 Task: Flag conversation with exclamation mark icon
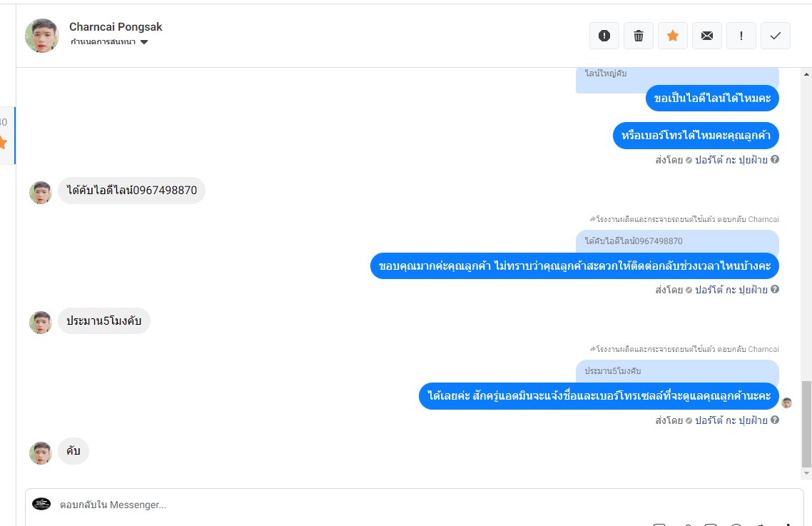pos(741,36)
